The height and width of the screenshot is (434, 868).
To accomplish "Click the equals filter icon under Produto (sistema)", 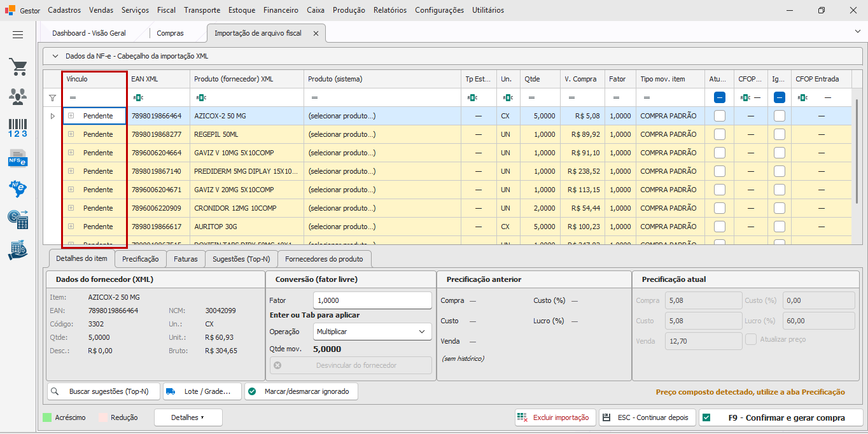I will pyautogui.click(x=314, y=98).
